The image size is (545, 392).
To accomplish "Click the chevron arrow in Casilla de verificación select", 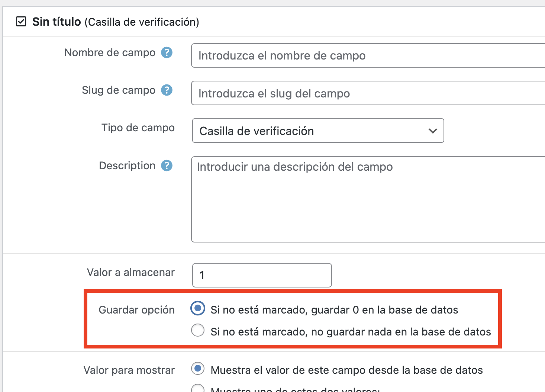I will pos(433,131).
